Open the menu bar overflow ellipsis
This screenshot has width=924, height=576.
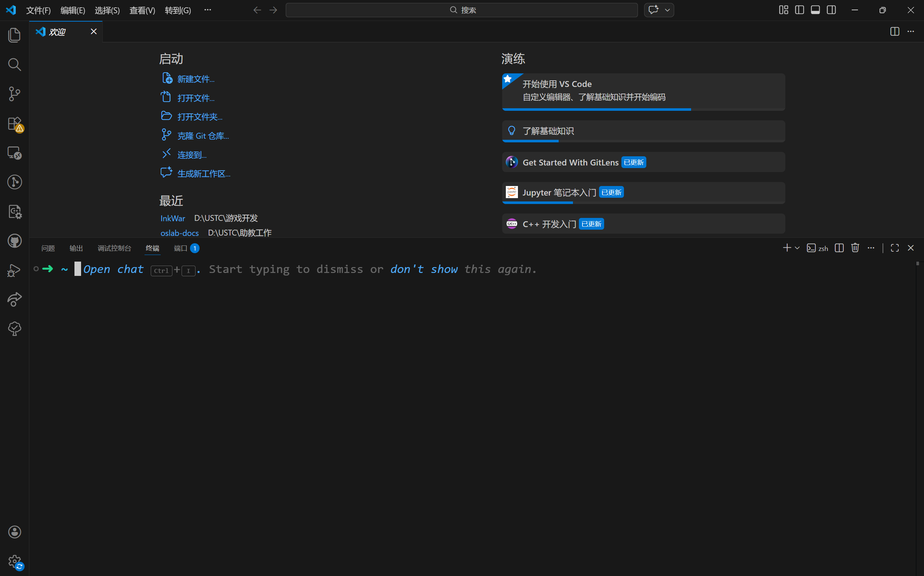click(x=208, y=10)
